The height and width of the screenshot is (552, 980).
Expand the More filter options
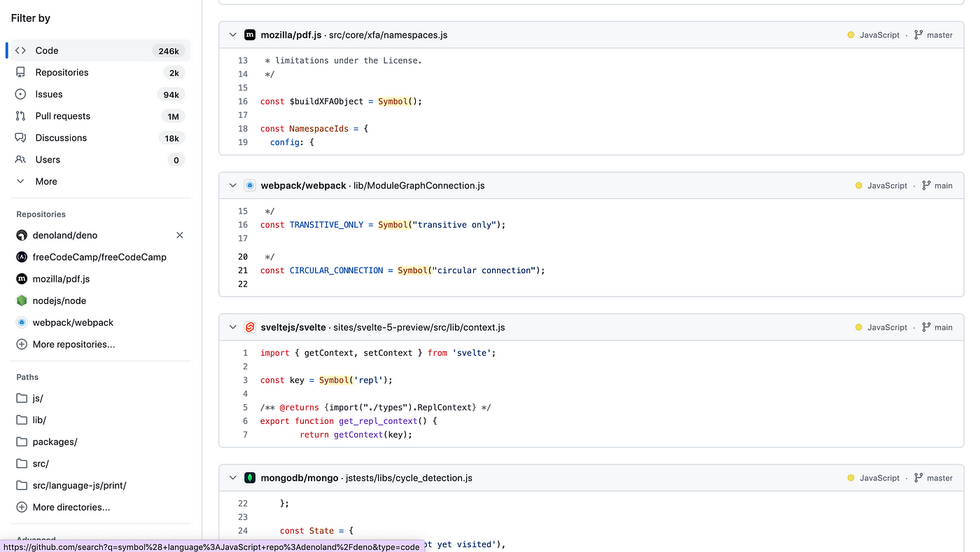101,181
